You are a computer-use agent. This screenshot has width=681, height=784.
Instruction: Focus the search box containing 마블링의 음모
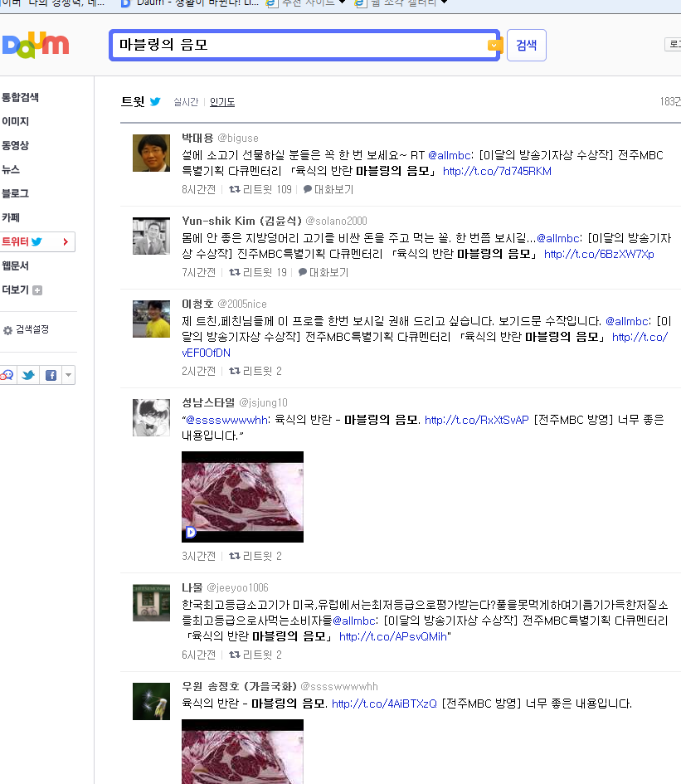click(304, 45)
